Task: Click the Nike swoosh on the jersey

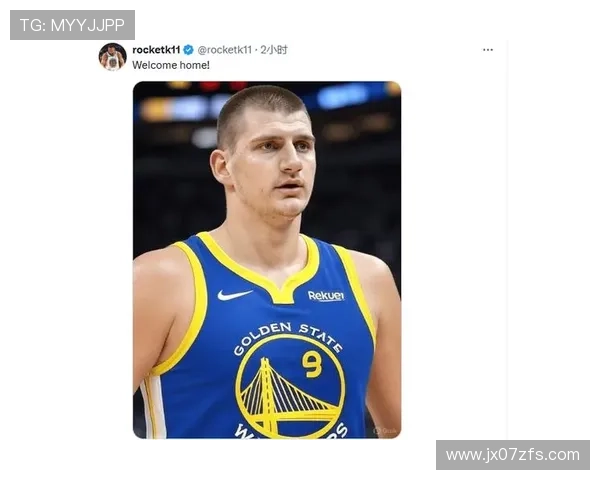Action: click(234, 295)
